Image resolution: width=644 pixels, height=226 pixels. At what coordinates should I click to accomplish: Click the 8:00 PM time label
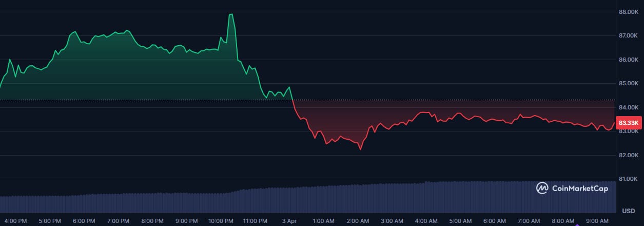[152, 221]
